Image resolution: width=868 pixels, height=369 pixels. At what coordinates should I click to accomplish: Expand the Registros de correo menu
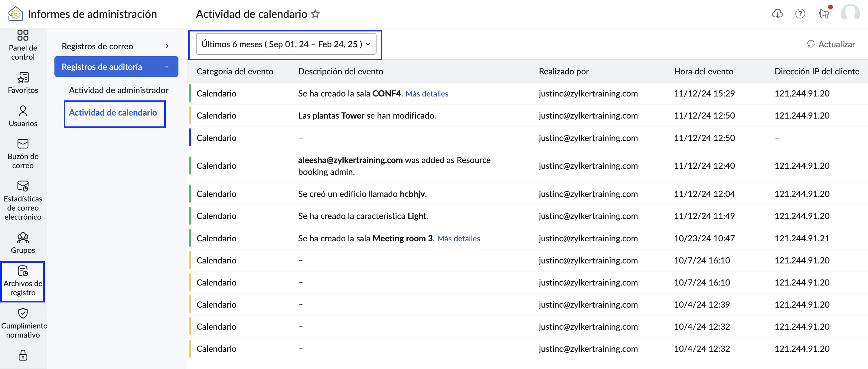116,46
